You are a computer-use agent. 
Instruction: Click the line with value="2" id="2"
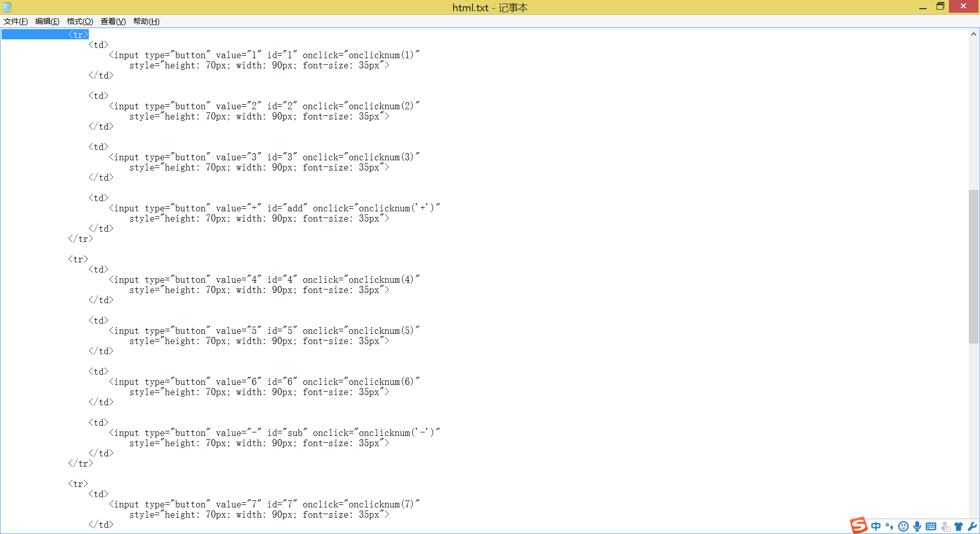pos(264,106)
